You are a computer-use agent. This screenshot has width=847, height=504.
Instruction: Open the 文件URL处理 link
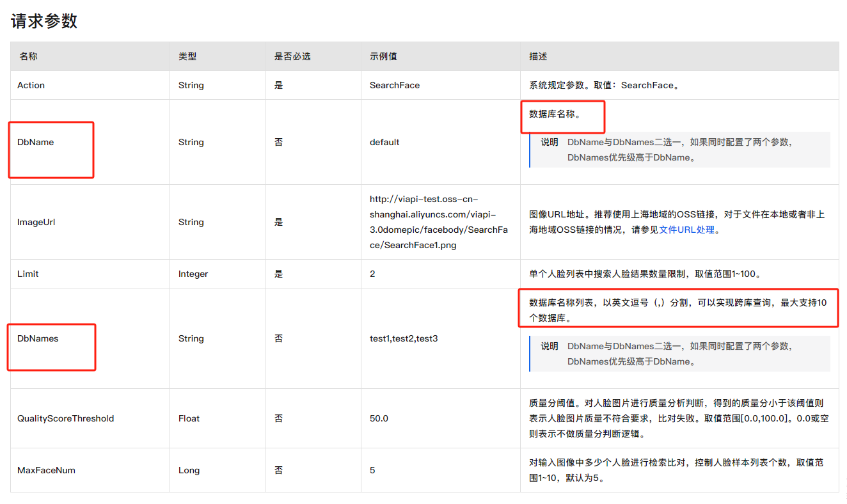pos(686,230)
